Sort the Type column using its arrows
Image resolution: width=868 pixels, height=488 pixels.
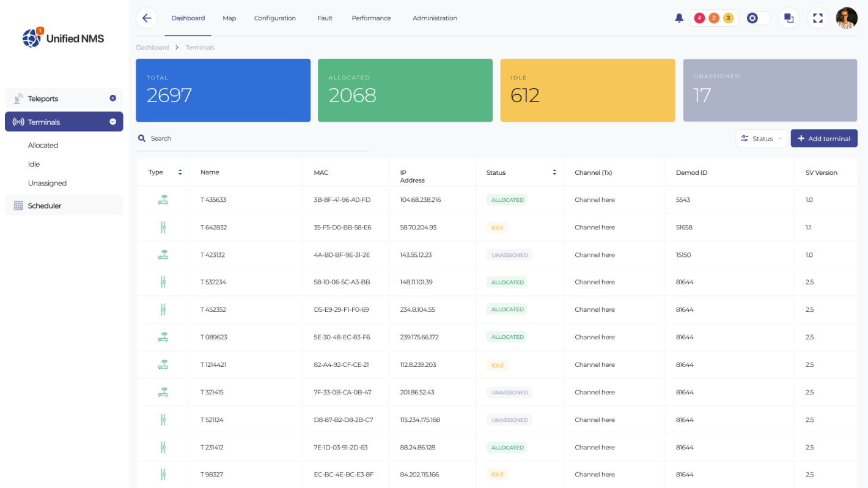coord(180,172)
